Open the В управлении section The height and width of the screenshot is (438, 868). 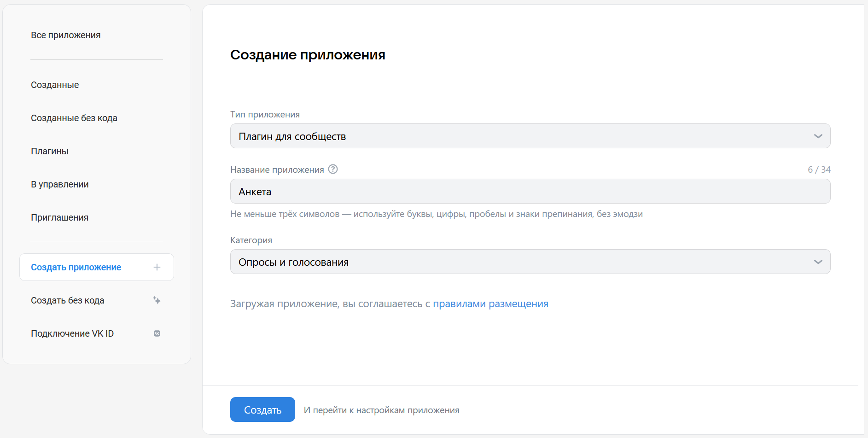(x=59, y=184)
